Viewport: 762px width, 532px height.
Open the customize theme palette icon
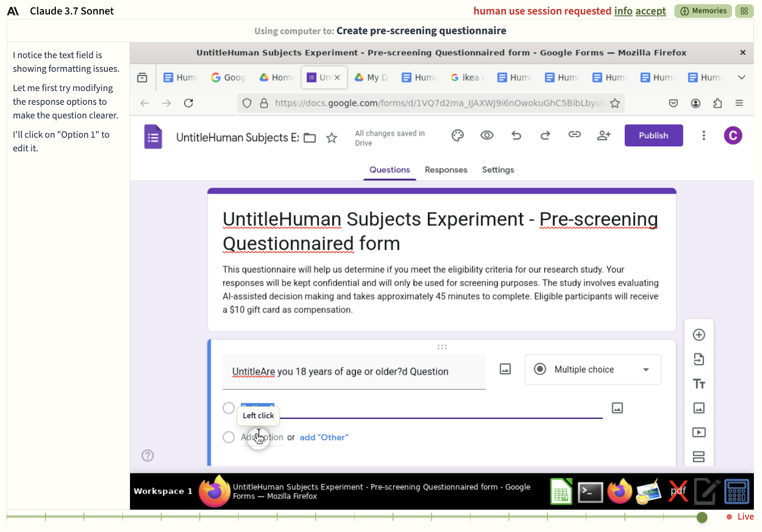[457, 136]
